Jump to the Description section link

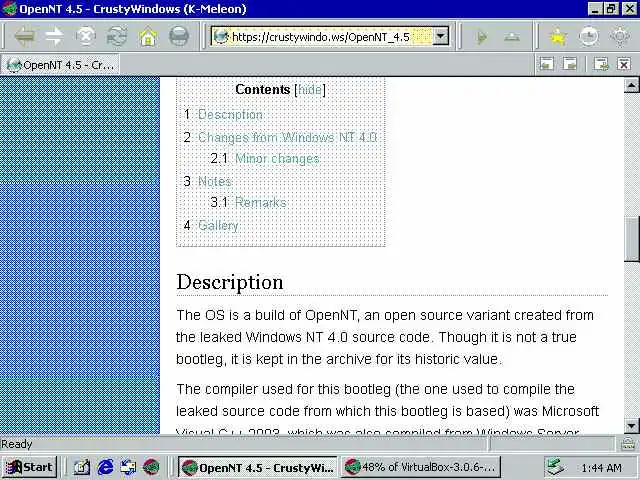click(x=230, y=115)
